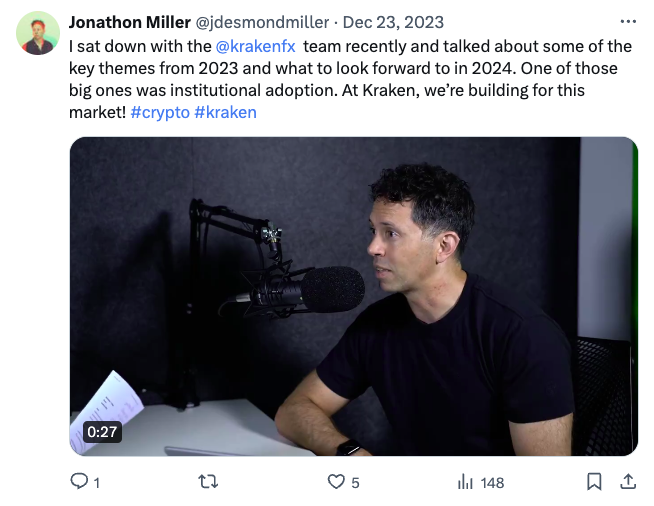Click the 148 views count

[x=492, y=483]
